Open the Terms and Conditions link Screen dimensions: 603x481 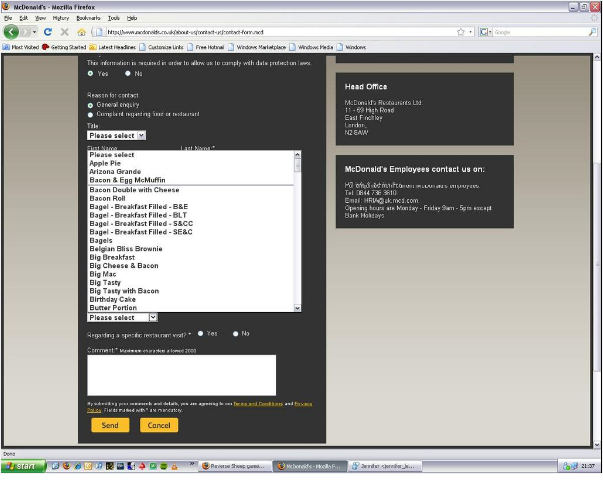258,404
